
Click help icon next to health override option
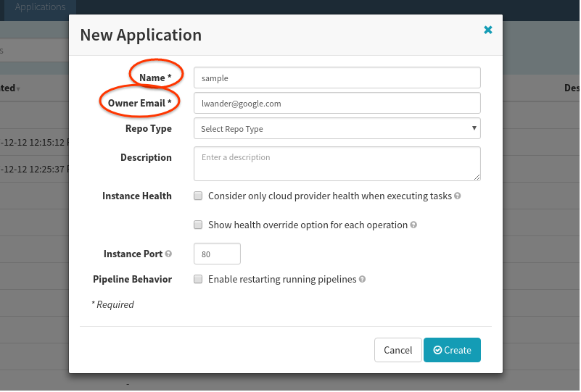pos(413,225)
